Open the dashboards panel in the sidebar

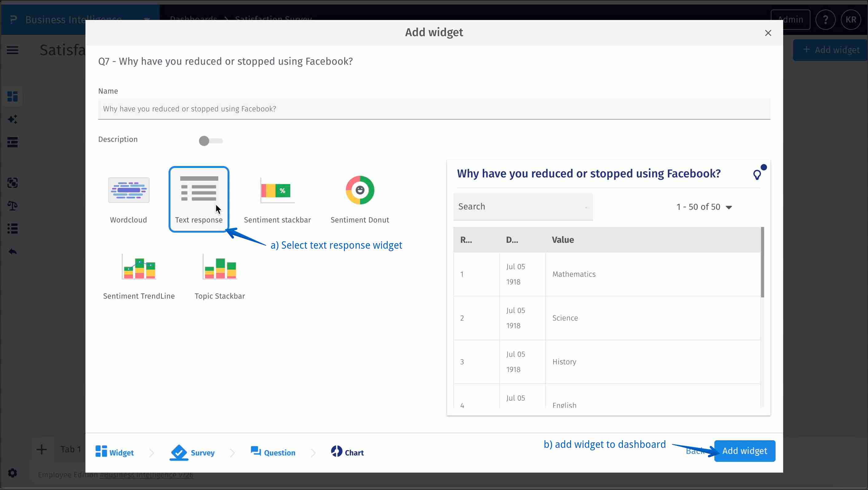point(13,97)
